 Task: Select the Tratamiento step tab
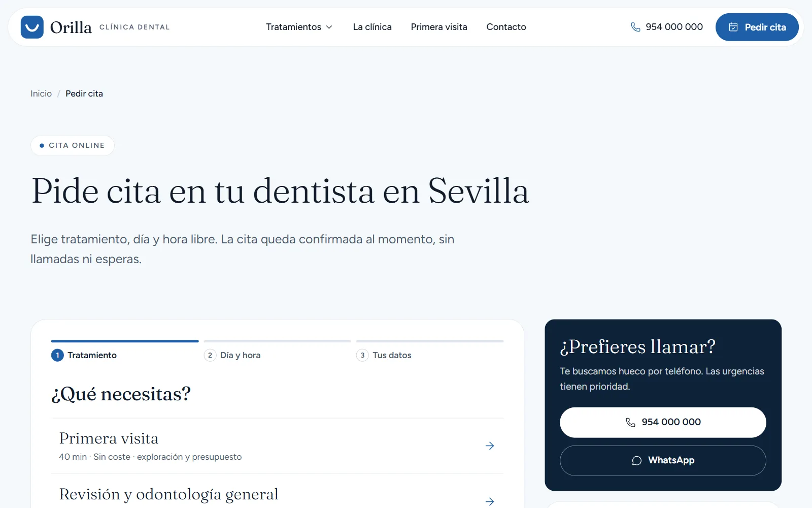[125, 351]
